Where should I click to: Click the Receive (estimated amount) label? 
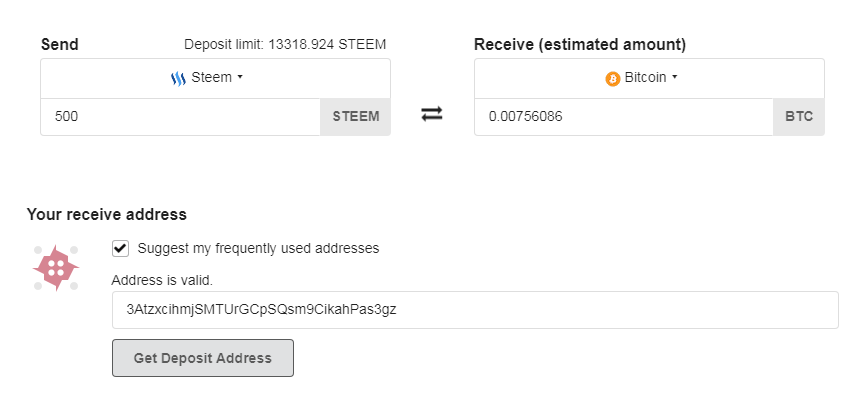pos(580,45)
